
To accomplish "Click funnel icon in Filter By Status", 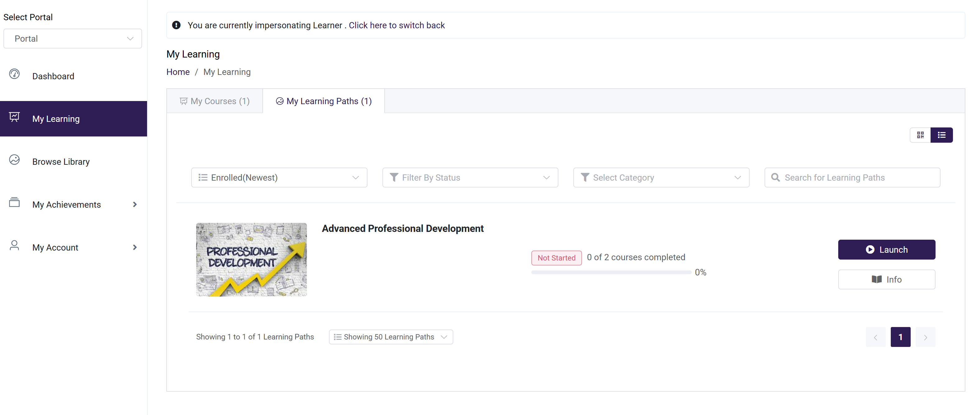I will pyautogui.click(x=394, y=178).
